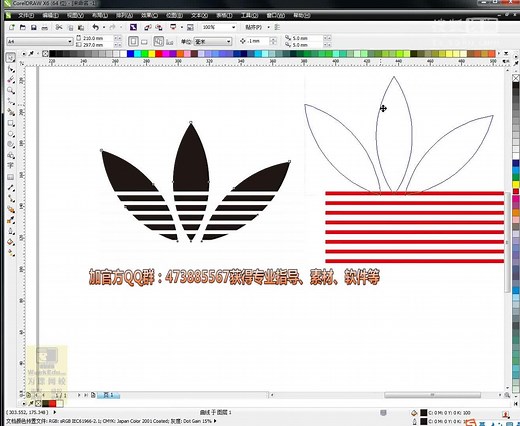Open the 帮助 (Help) menu

coord(302,15)
